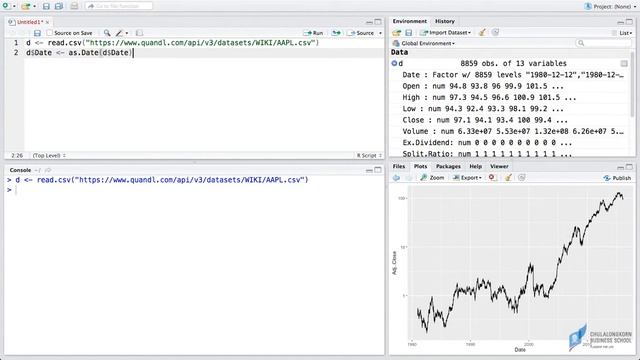Click the Volume : num variable row
Screen dimensions: 640x360
click(513, 131)
